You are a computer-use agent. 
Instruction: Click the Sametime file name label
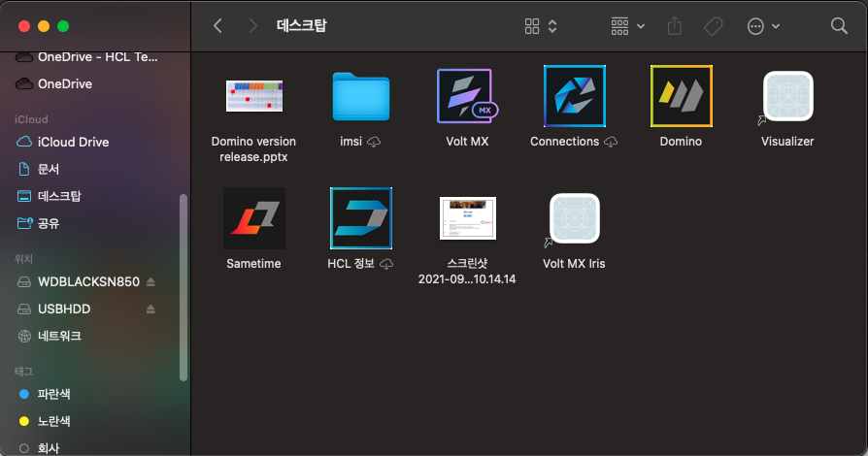point(253,264)
